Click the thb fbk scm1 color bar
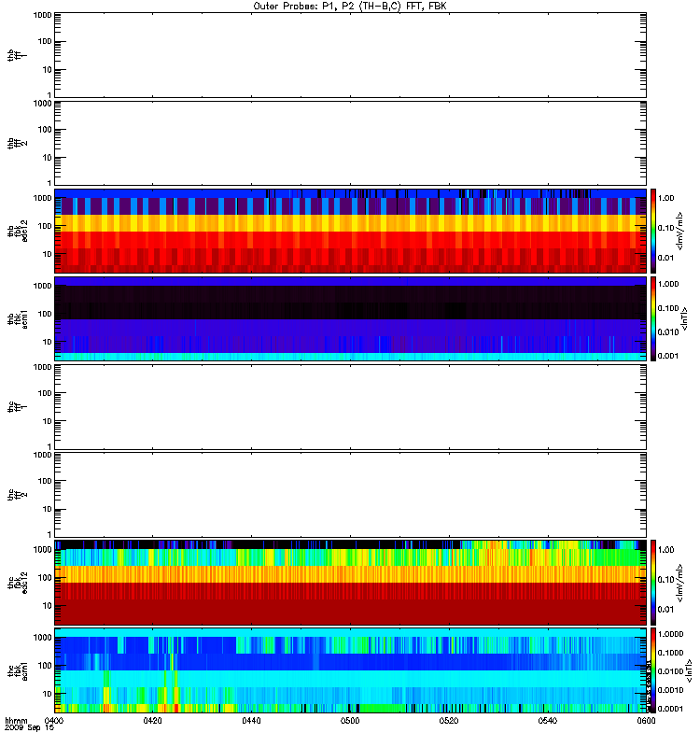 tap(653, 318)
